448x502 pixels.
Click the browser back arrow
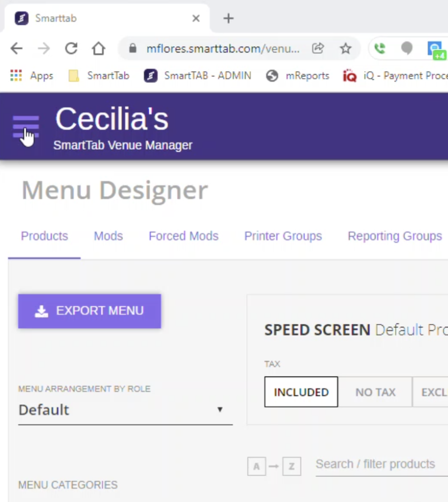(x=17, y=48)
